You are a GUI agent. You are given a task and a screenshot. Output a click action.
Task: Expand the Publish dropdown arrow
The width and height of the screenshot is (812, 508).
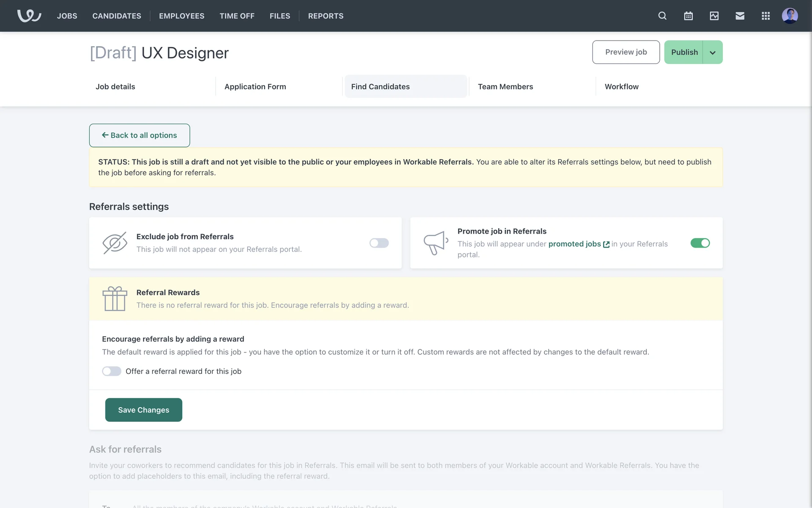click(713, 52)
